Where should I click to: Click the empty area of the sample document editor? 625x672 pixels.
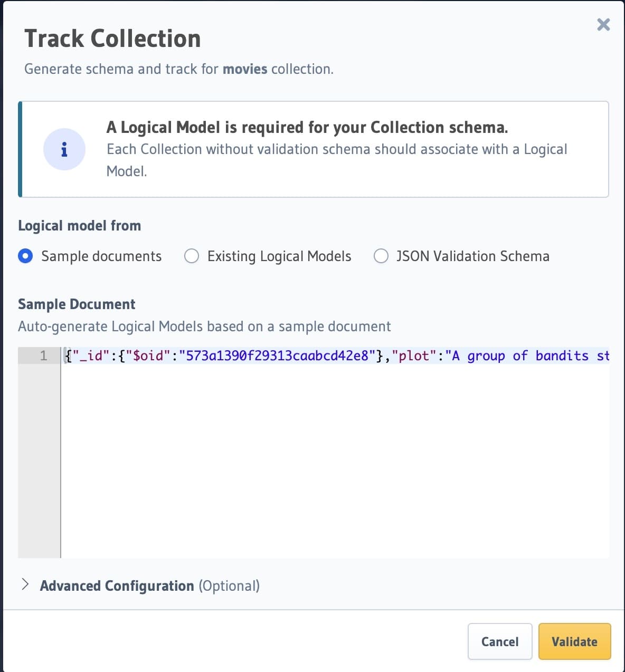[335, 459]
